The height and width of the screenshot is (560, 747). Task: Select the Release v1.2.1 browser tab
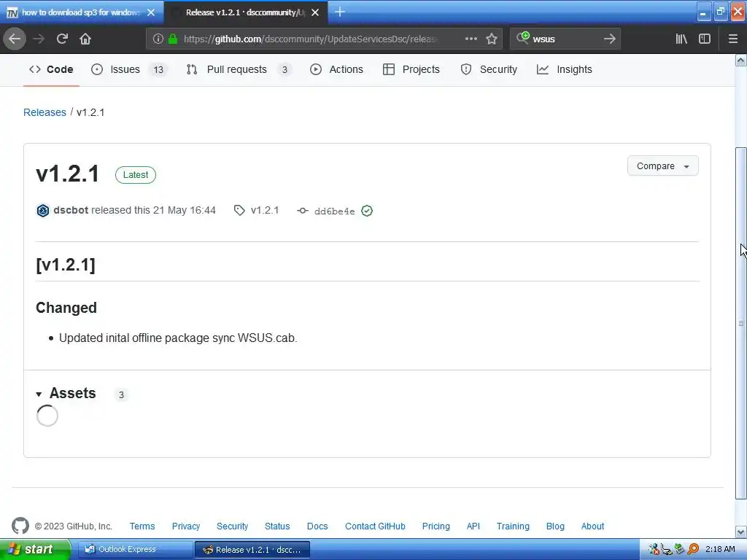point(245,12)
